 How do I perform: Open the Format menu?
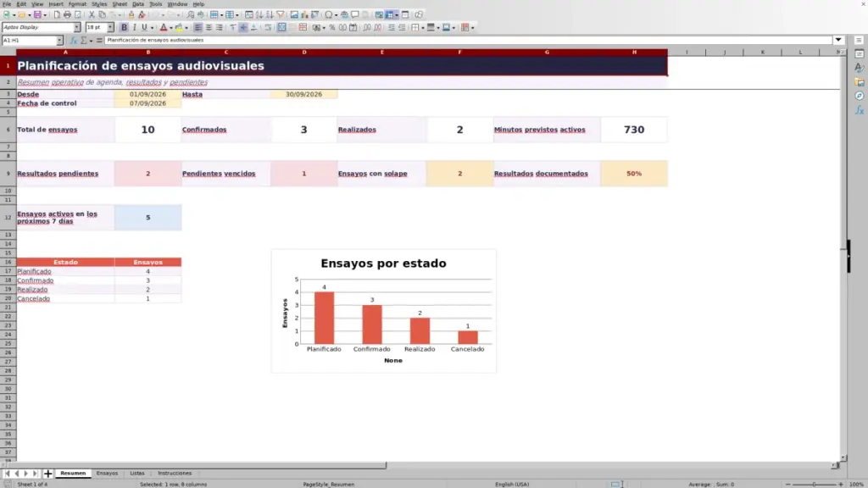tap(77, 4)
